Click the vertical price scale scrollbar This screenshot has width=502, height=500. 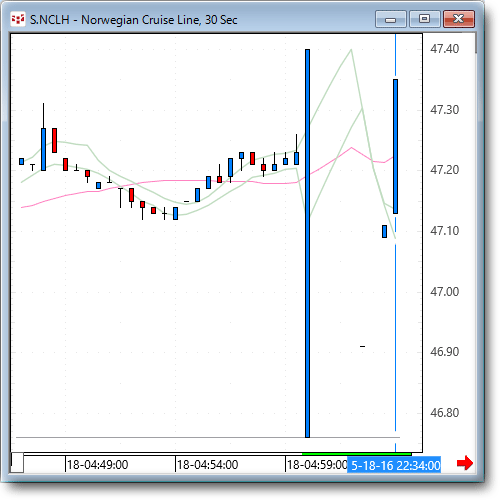[476, 43]
